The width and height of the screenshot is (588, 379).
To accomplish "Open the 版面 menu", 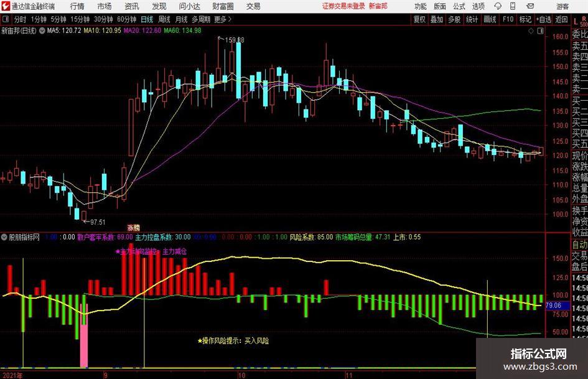I will click(440, 6).
